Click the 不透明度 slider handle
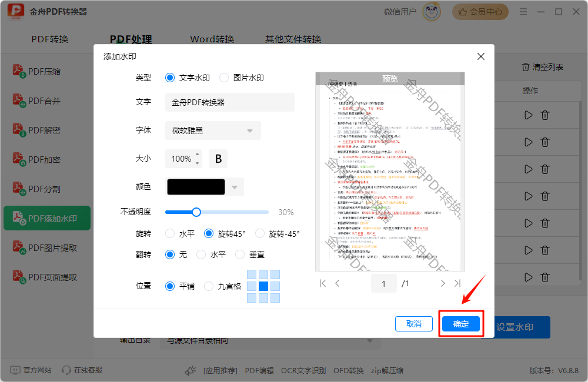The height and width of the screenshot is (382, 588). 196,212
